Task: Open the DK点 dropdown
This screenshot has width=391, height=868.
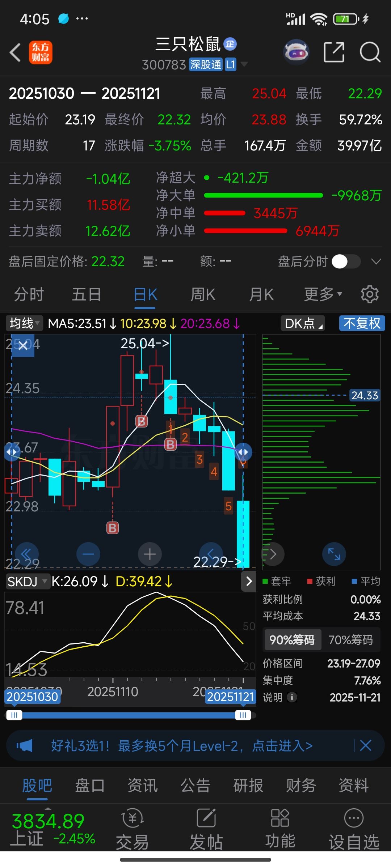Action: point(303,323)
